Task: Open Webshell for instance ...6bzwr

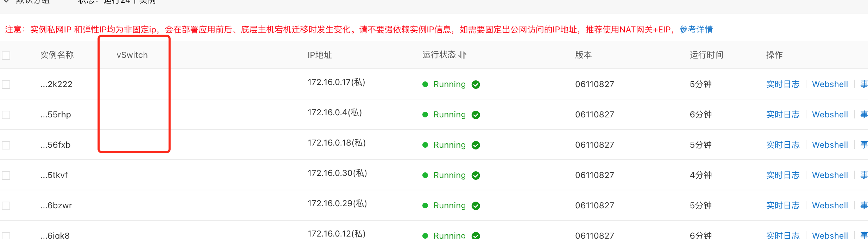Action: coord(830,206)
